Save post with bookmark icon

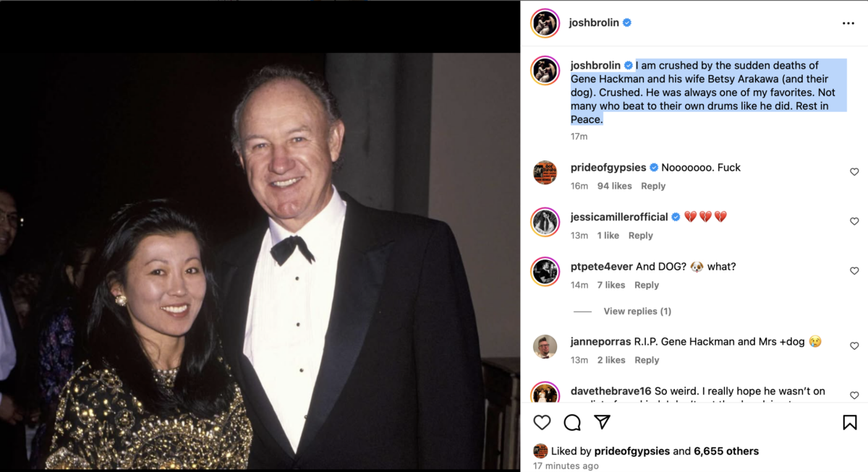click(850, 422)
